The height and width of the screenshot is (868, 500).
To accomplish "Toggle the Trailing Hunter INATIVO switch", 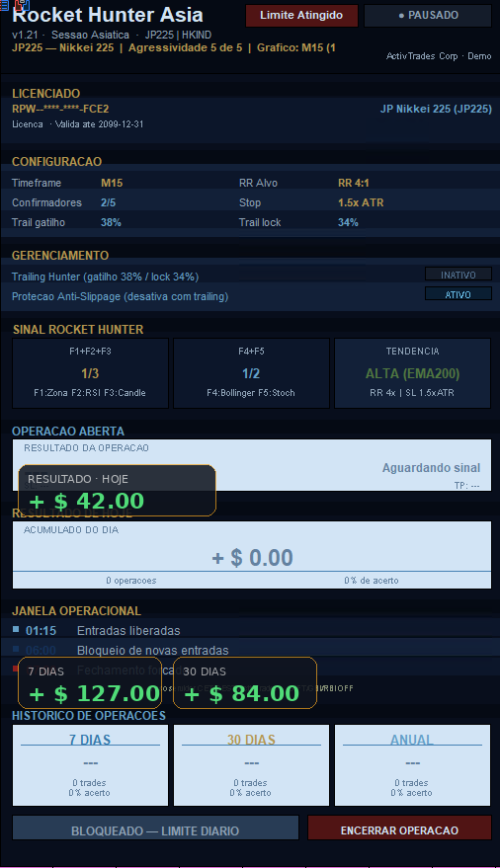I will point(458,274).
